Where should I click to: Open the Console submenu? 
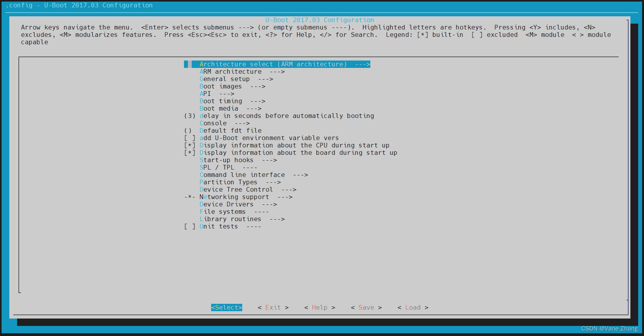(225, 123)
